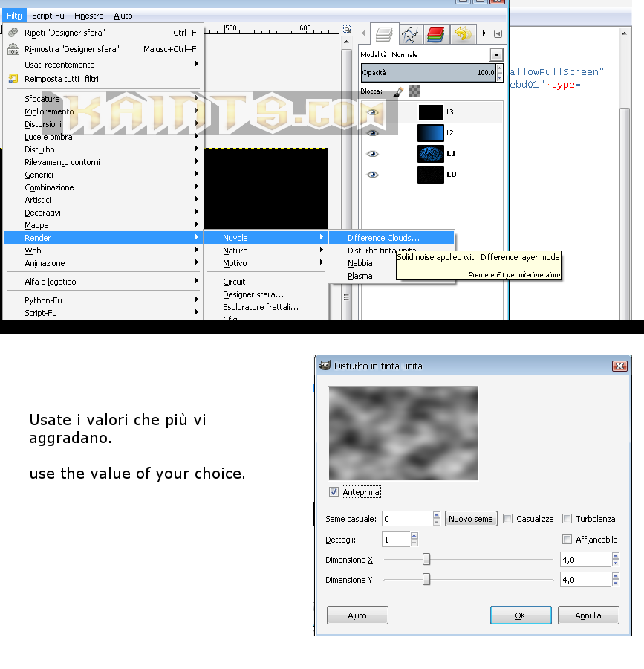644x669 pixels.
Task: Choose Mappa filter category
Action: (x=103, y=225)
